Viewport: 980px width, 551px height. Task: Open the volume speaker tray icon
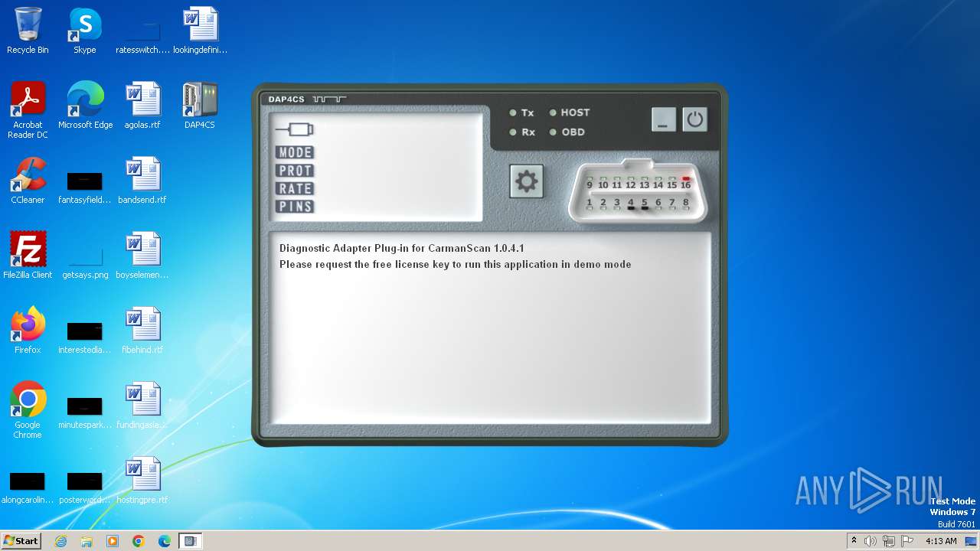[x=871, y=541]
